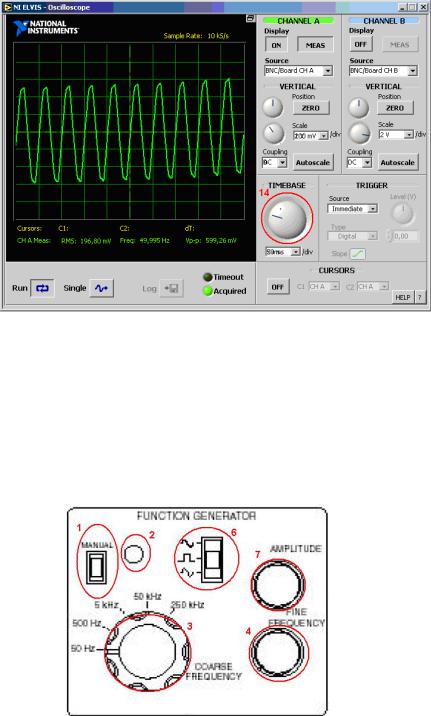Click Channel A Position ZERO button

click(x=310, y=108)
